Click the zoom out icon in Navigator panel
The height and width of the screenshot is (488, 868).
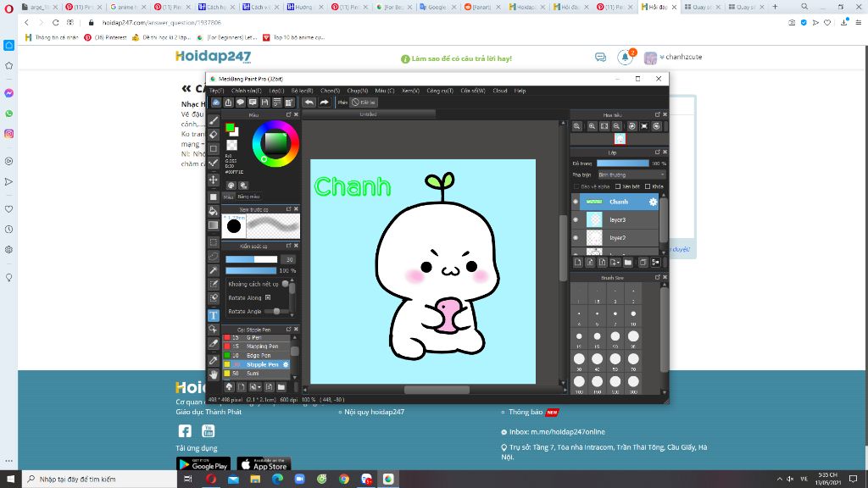pyautogui.click(x=616, y=126)
